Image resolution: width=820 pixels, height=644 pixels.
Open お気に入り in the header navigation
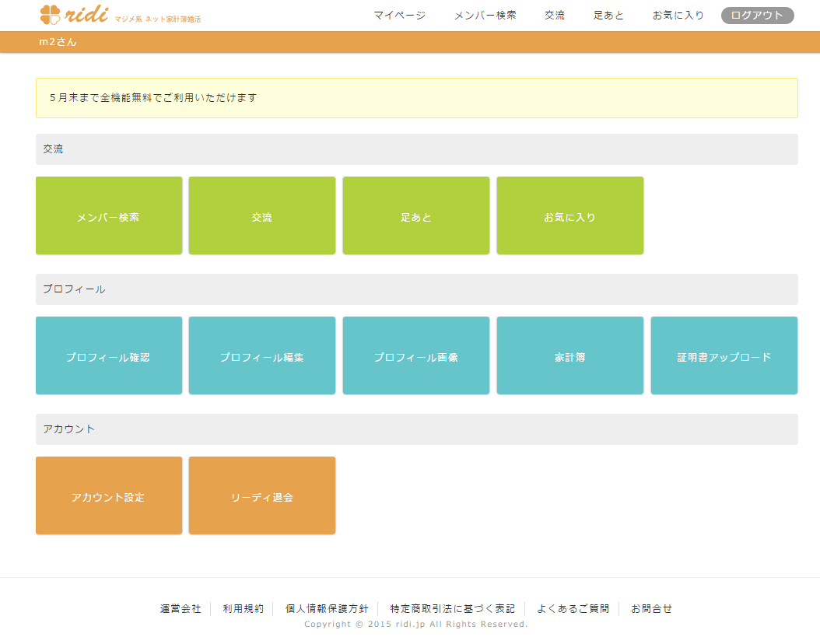[678, 16]
